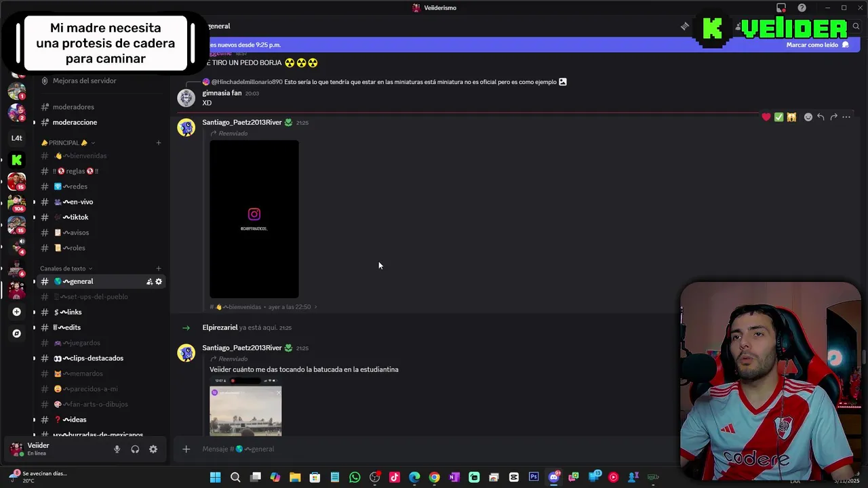Open the tiktok channel
The image size is (868, 488).
coord(99,217)
